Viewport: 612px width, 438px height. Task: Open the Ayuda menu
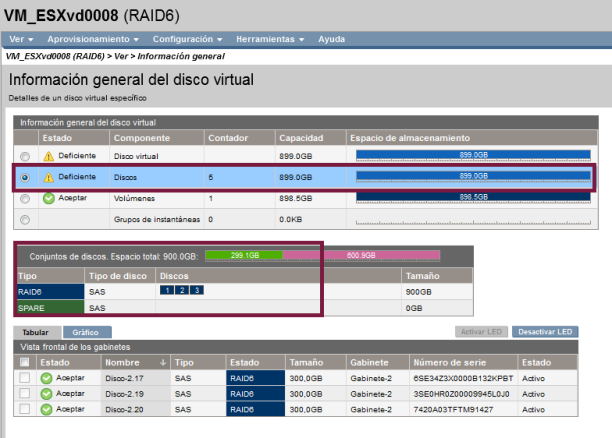(x=331, y=39)
